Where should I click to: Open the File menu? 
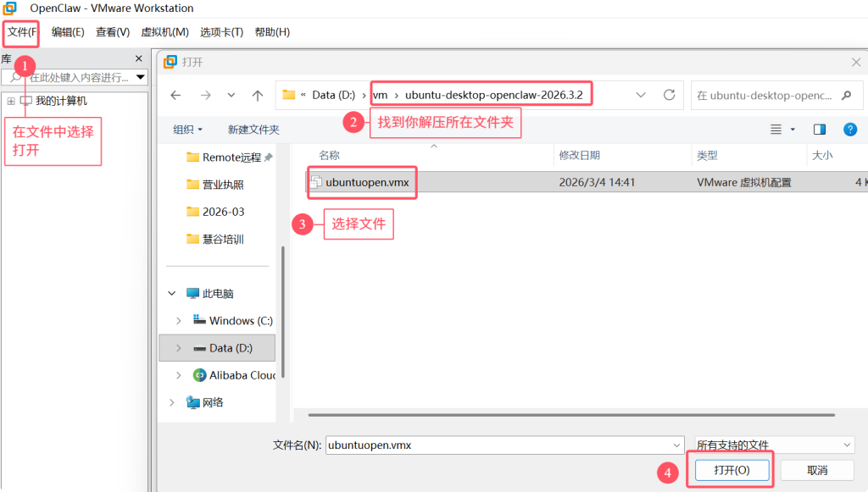22,32
